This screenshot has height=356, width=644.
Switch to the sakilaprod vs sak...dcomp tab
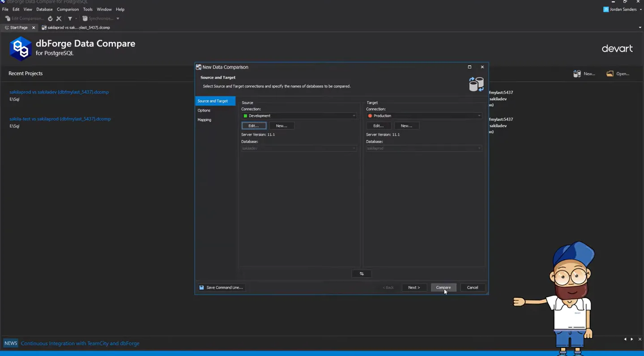coord(76,27)
